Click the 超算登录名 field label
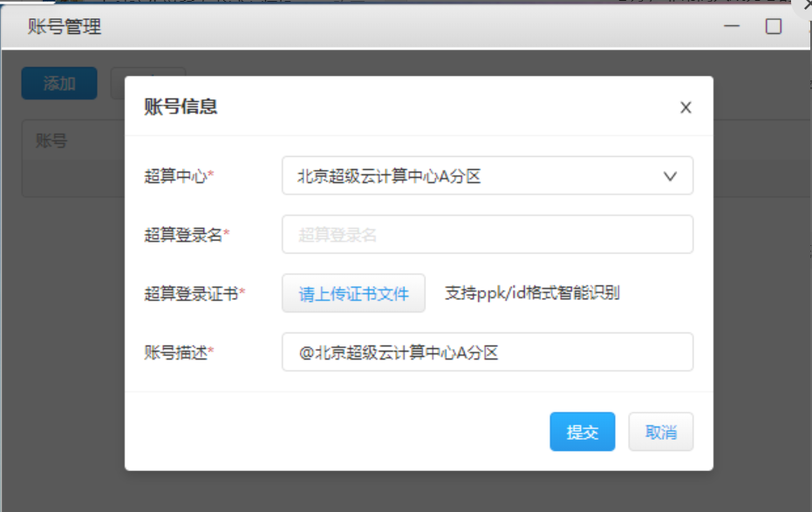The image size is (812, 512). (187, 235)
